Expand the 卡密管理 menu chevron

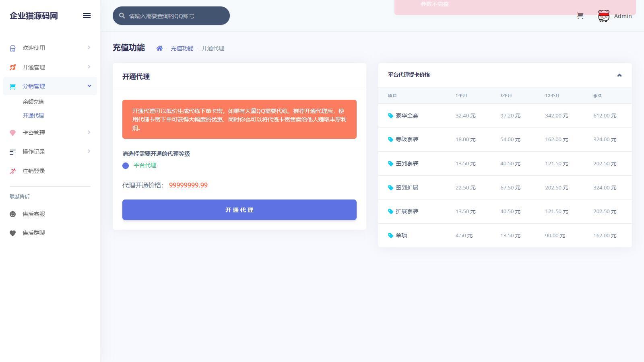[x=89, y=132]
